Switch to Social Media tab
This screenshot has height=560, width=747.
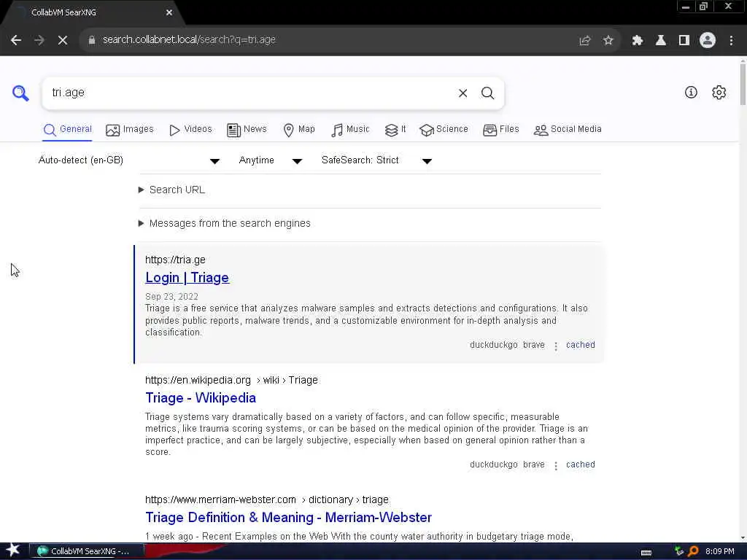[x=568, y=130]
